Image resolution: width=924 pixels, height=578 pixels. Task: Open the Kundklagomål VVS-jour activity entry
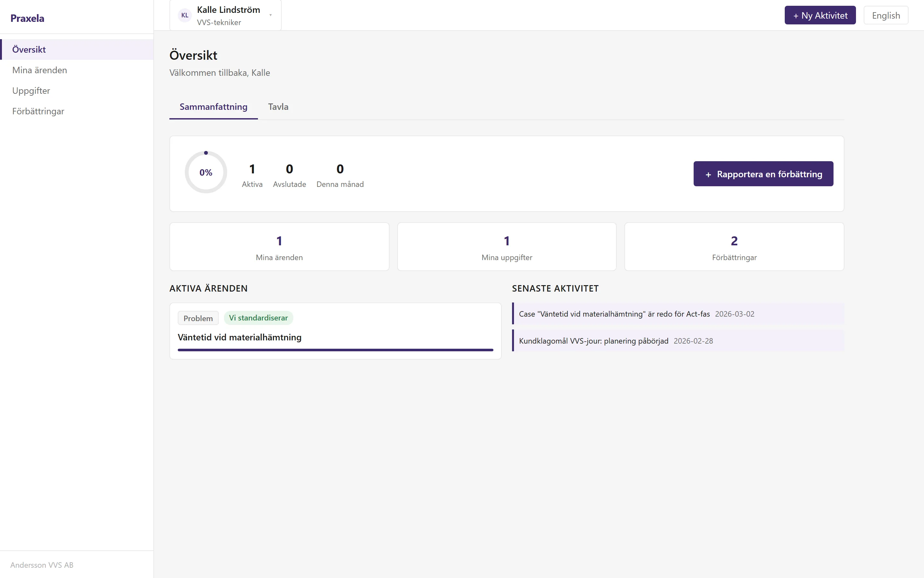(x=678, y=341)
